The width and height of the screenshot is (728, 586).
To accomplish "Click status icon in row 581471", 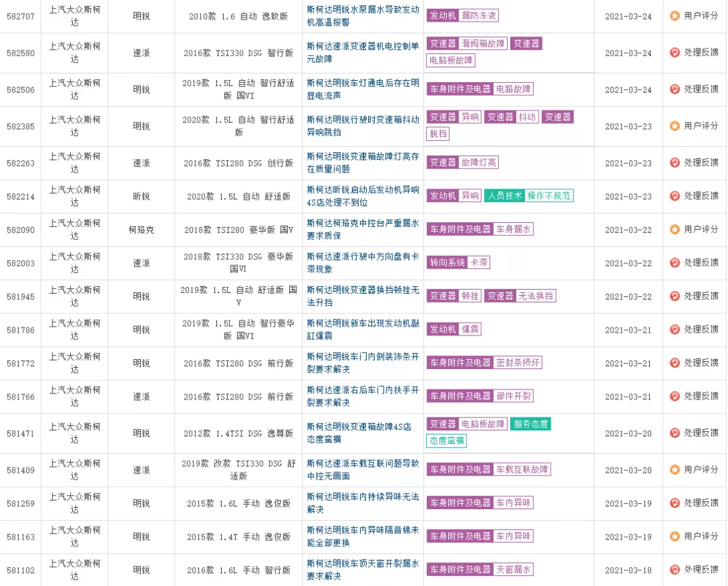I will pos(675,433).
